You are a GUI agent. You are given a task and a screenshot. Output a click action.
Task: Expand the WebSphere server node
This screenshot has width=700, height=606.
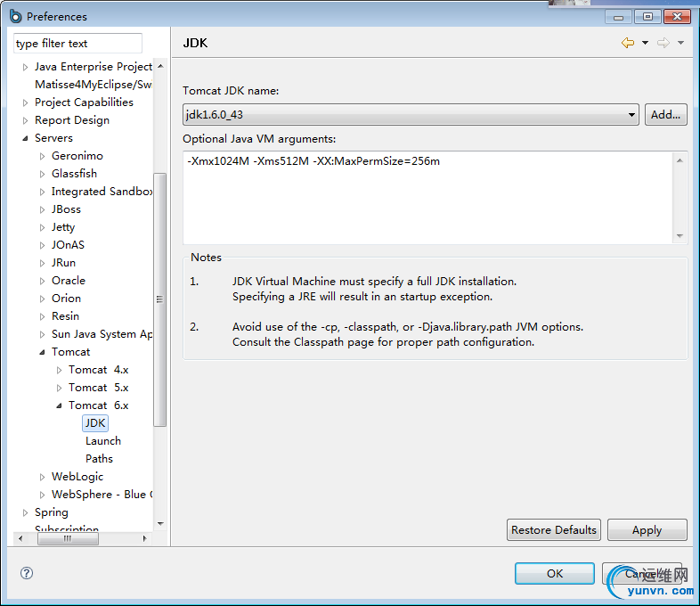(43, 495)
